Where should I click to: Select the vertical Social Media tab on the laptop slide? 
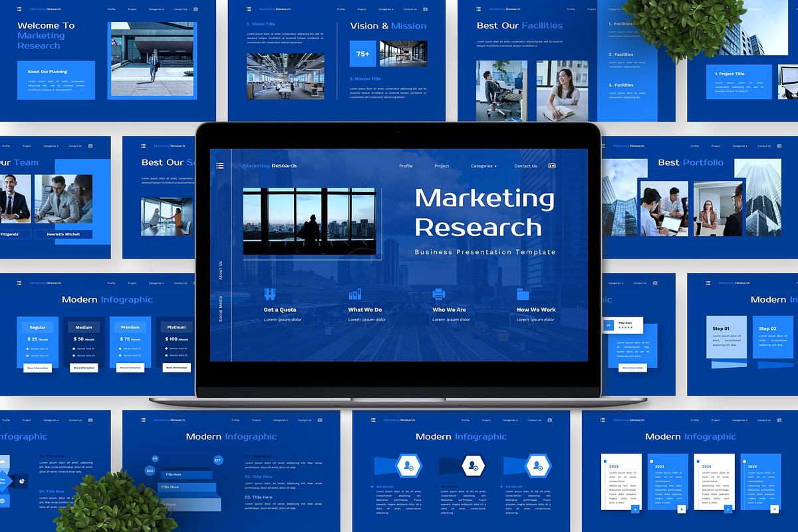221,309
